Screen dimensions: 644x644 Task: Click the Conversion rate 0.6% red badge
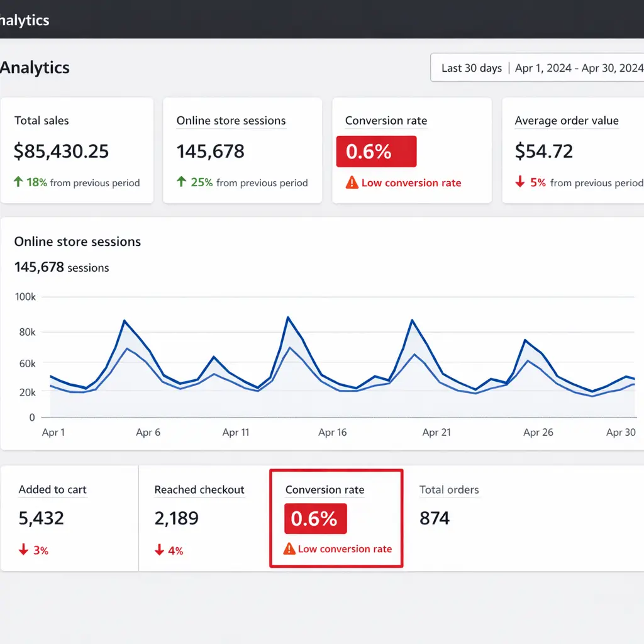(x=375, y=151)
